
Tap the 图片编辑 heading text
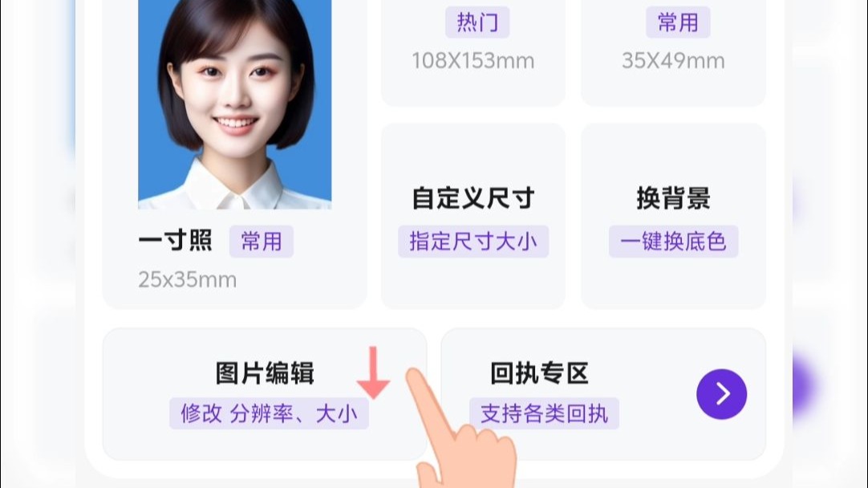pos(265,372)
